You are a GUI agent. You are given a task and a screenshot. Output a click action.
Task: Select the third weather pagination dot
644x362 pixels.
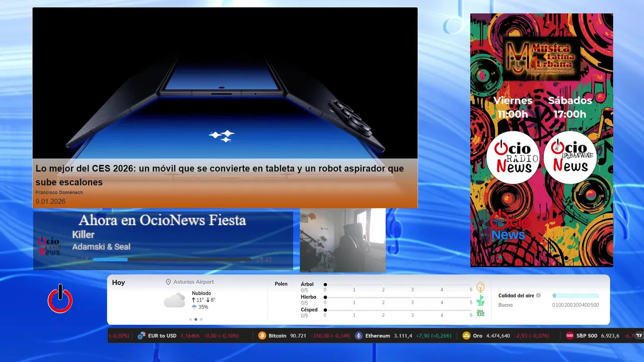pos(201,319)
